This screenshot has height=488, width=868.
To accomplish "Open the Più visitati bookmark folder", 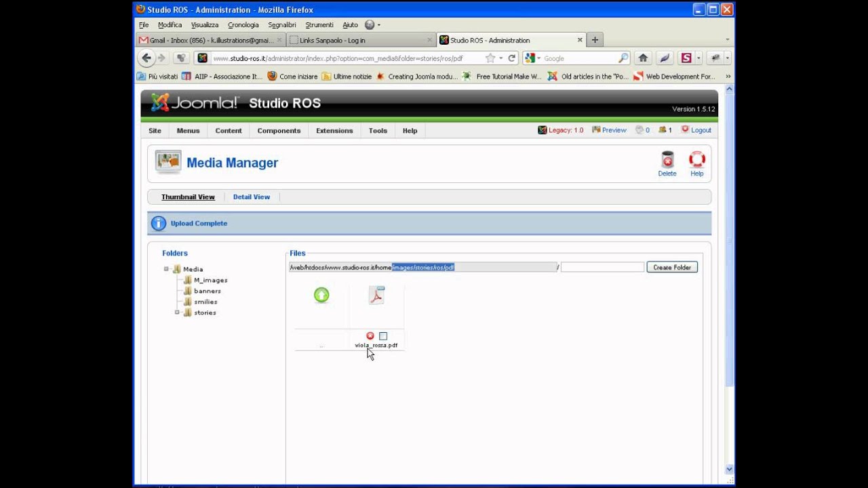I will coord(157,77).
